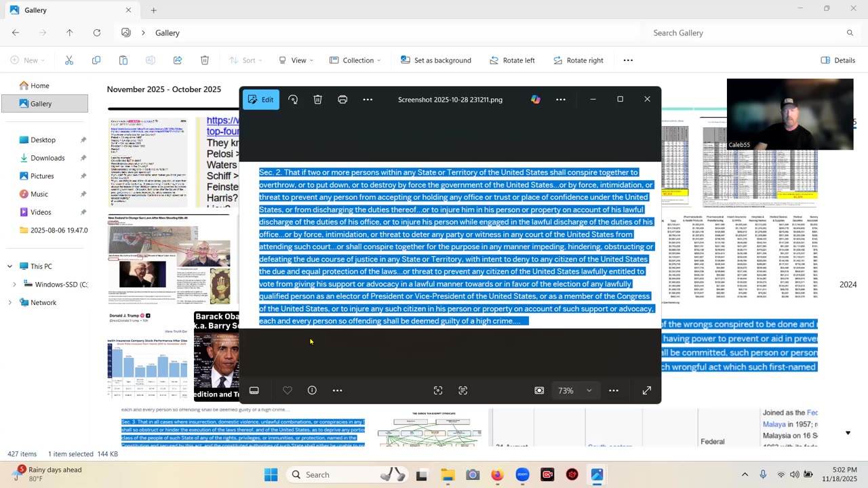The image size is (868, 488).
Task: Open the camera app from the taskbar
Action: [x=473, y=474]
